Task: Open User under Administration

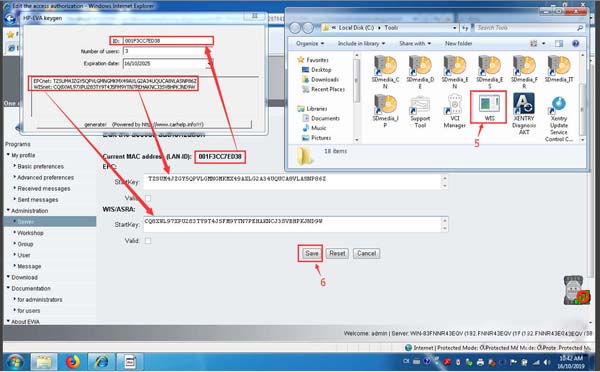Action: [x=24, y=255]
